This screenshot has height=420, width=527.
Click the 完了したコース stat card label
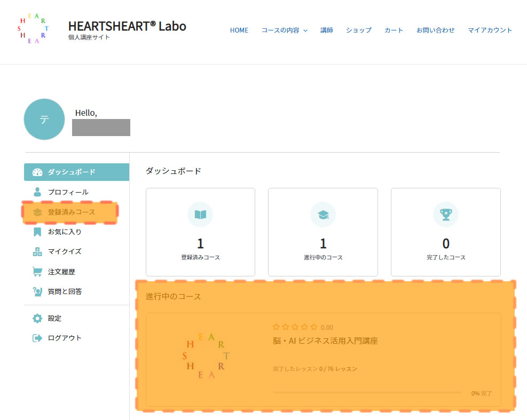coord(446,257)
